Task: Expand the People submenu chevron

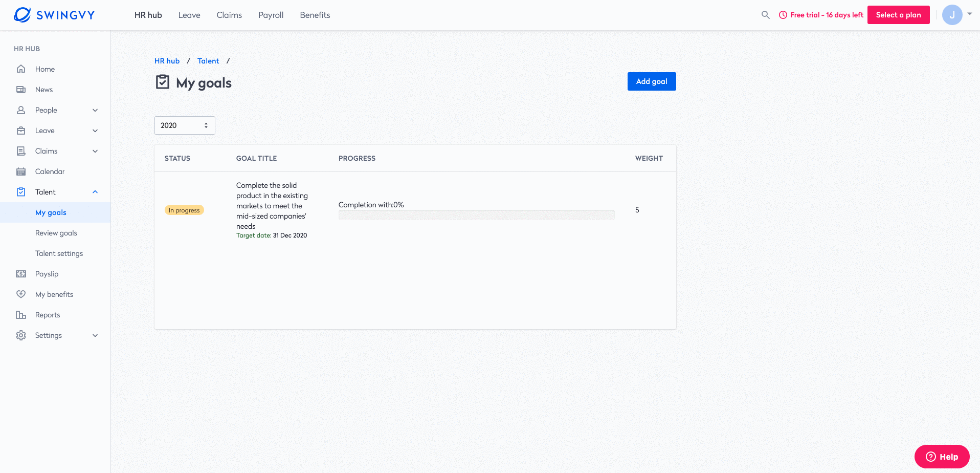Action: (95, 110)
